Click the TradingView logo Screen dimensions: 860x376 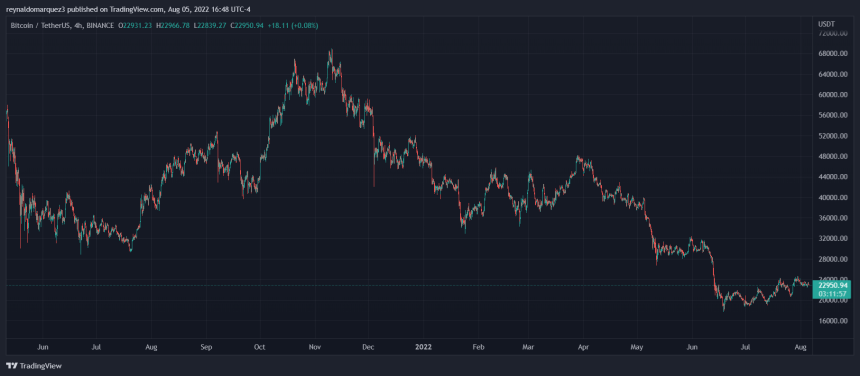[x=33, y=366]
